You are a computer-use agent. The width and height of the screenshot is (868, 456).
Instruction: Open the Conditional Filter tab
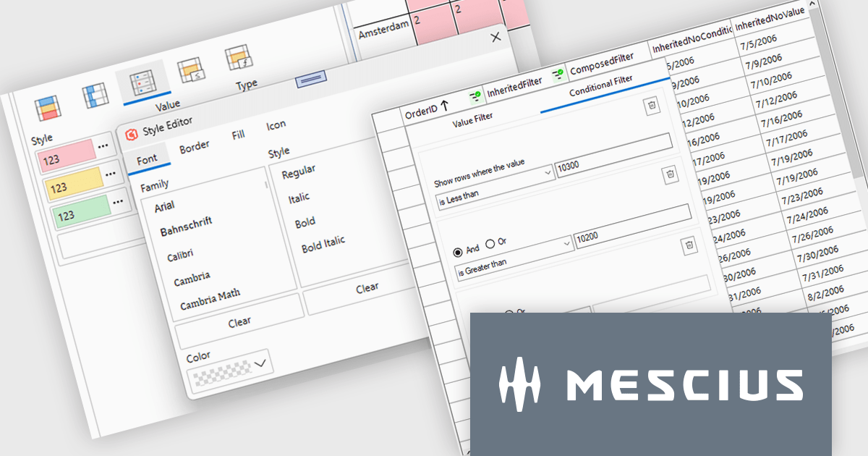pyautogui.click(x=601, y=88)
